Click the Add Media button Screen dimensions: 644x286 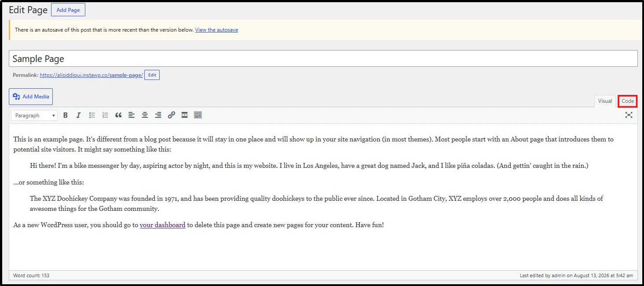point(31,97)
